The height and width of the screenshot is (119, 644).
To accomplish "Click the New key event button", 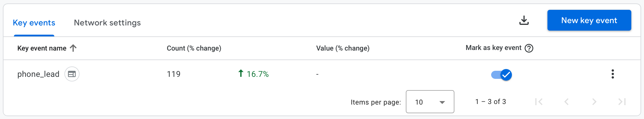I will click(x=589, y=20).
